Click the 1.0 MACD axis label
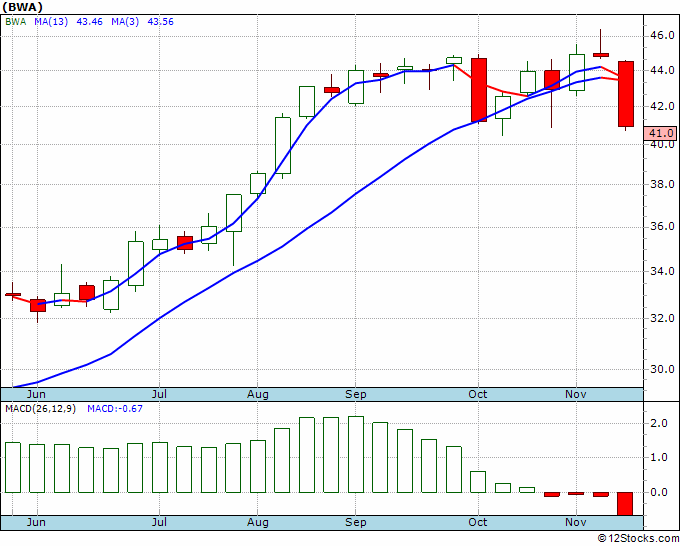Image resolution: width=680 pixels, height=546 pixels. pos(659,458)
